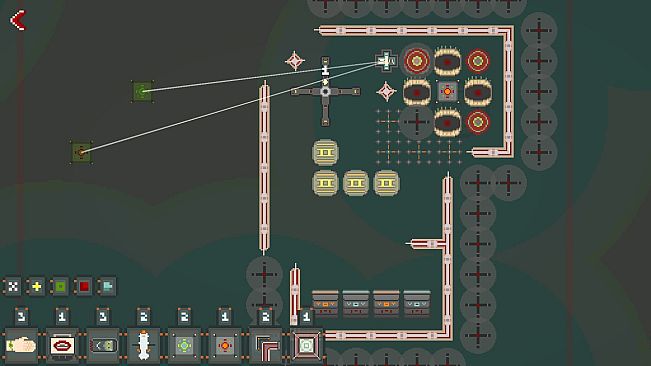The height and width of the screenshot is (366, 651).
Task: Select the orange core at the grid center
Action: coord(447,91)
